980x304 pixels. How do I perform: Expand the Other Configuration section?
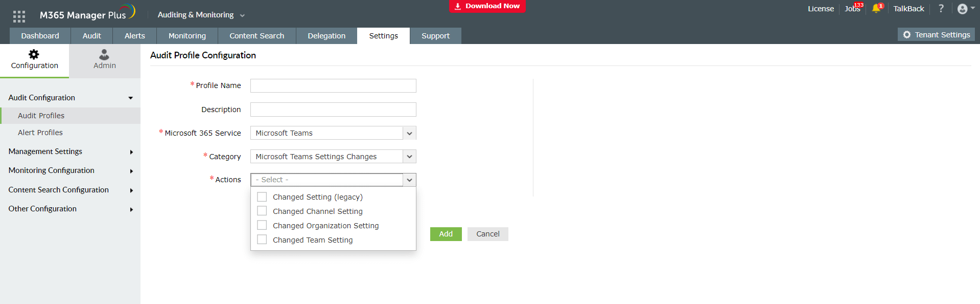(70, 209)
